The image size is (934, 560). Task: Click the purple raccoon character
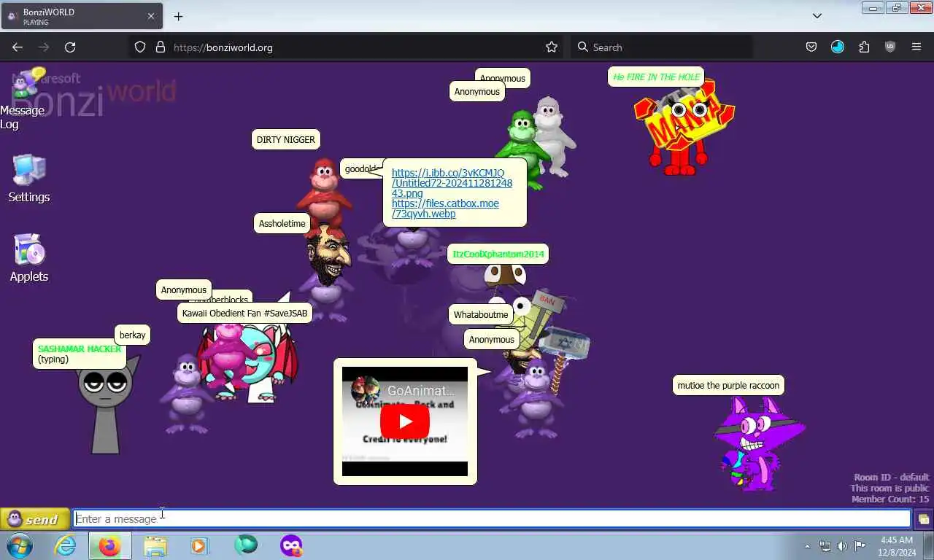pyautogui.click(x=757, y=443)
